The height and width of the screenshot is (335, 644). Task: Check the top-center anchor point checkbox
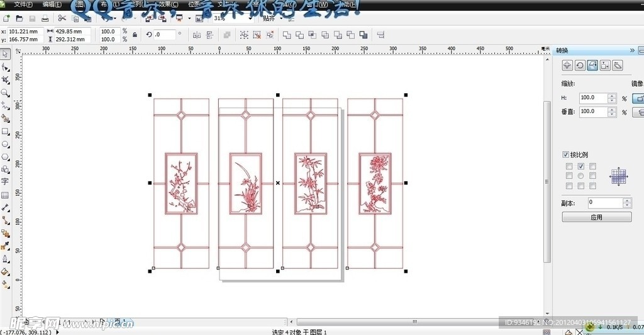coord(580,166)
